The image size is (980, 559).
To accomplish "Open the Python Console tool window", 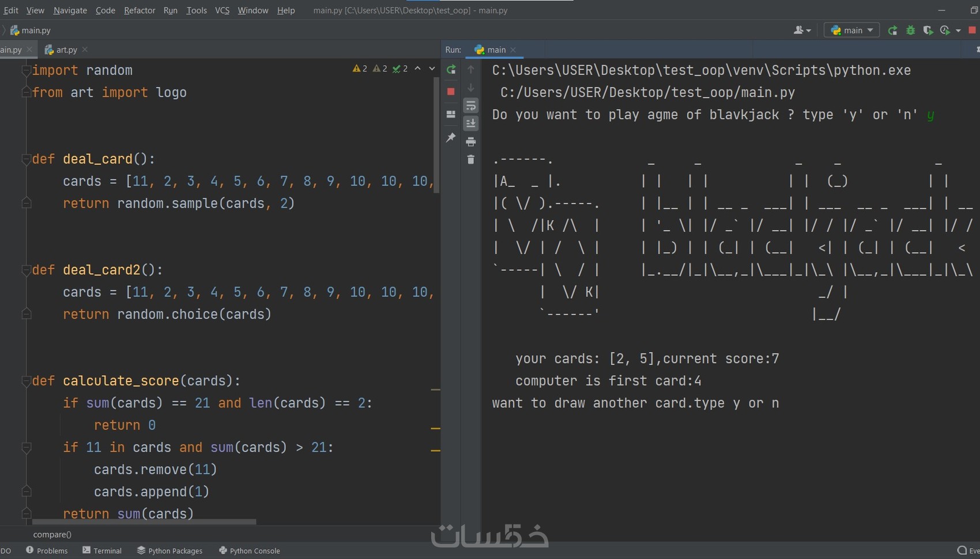I will tap(250, 550).
